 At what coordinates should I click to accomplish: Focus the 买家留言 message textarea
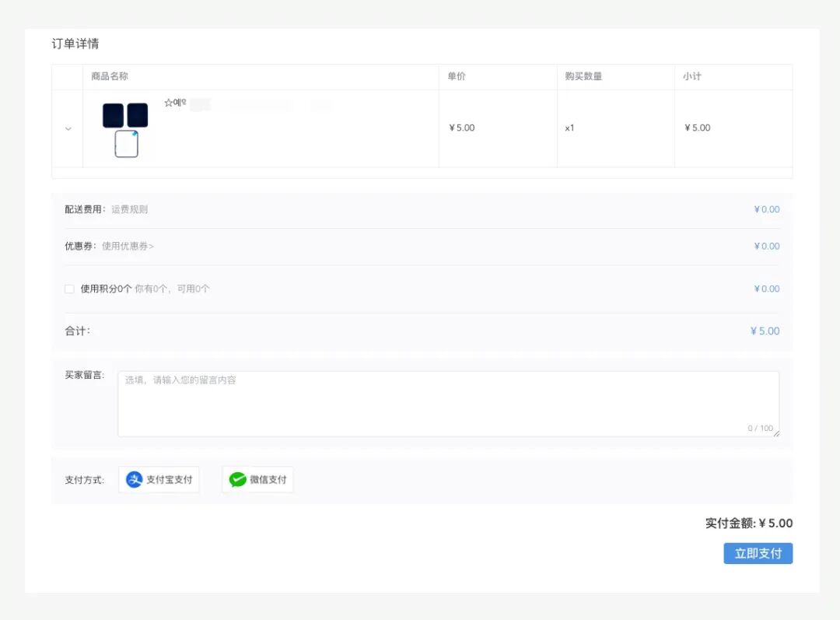pos(449,404)
